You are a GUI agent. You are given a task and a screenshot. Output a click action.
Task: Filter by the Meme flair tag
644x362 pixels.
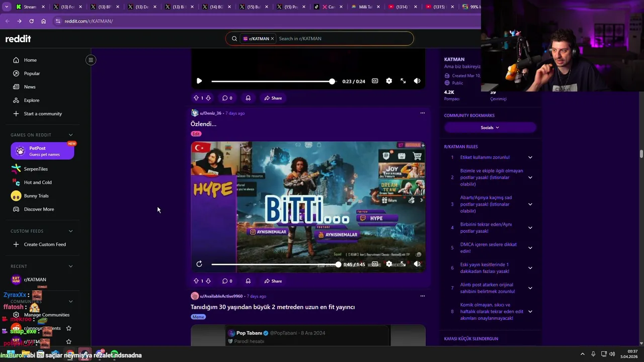pos(198,317)
